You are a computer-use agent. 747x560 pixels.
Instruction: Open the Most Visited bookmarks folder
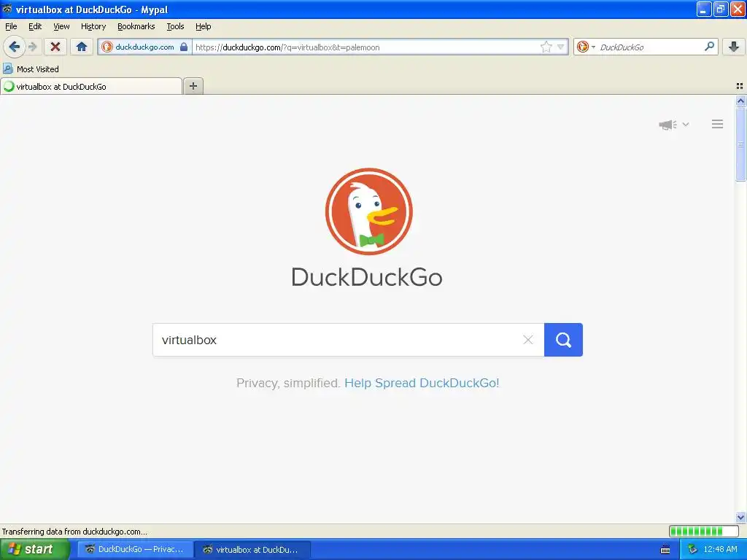click(31, 69)
